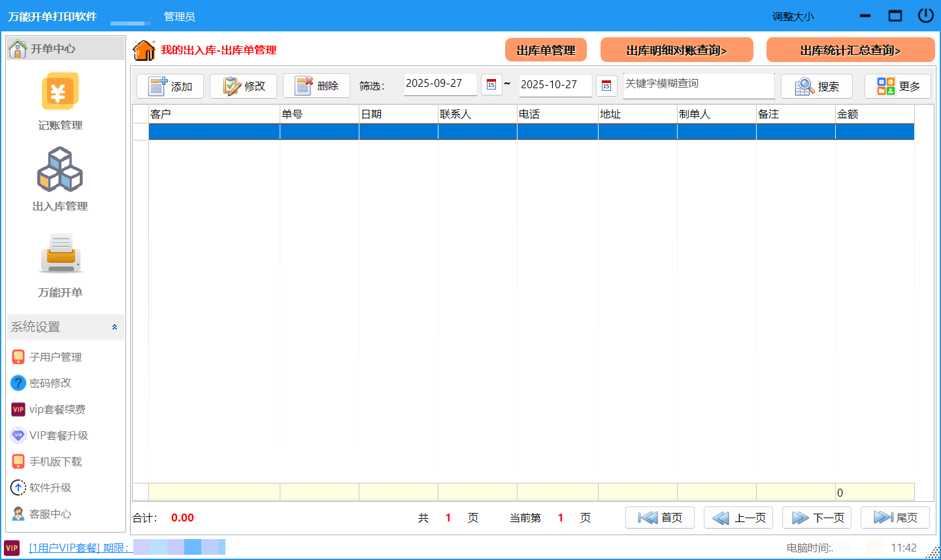Select the highlighted blue table row
The width and height of the screenshot is (941, 560).
531,131
